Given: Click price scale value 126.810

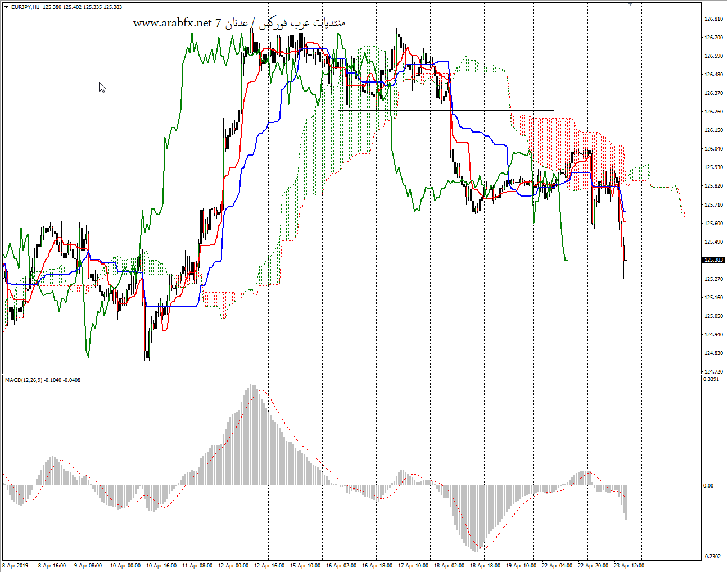Looking at the screenshot, I should (x=713, y=19).
